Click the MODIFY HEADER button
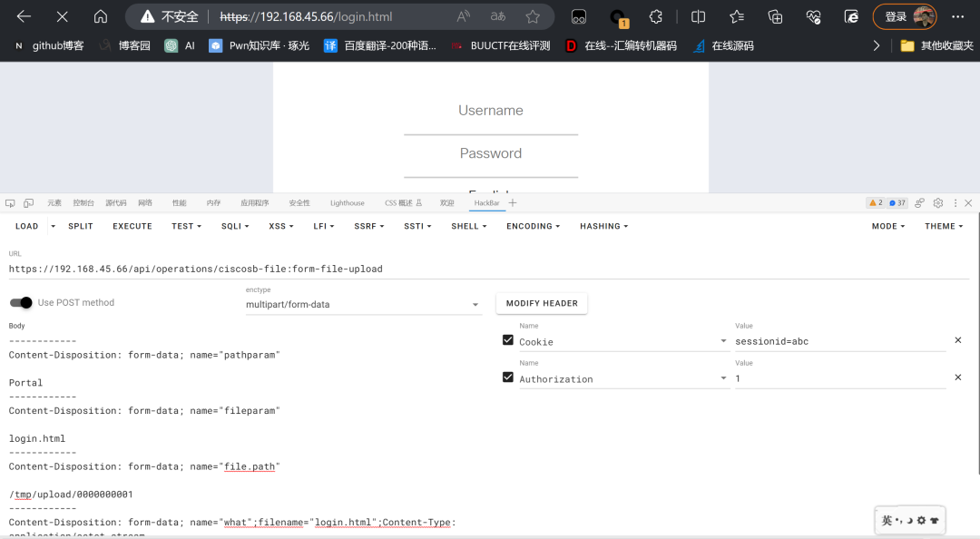This screenshot has width=980, height=539. [x=542, y=303]
